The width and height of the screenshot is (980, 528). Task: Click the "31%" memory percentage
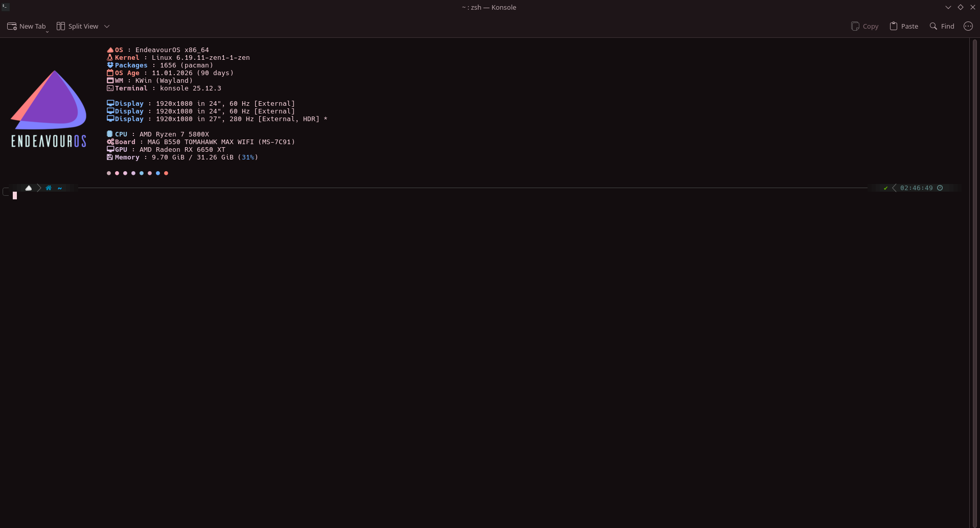(248, 157)
